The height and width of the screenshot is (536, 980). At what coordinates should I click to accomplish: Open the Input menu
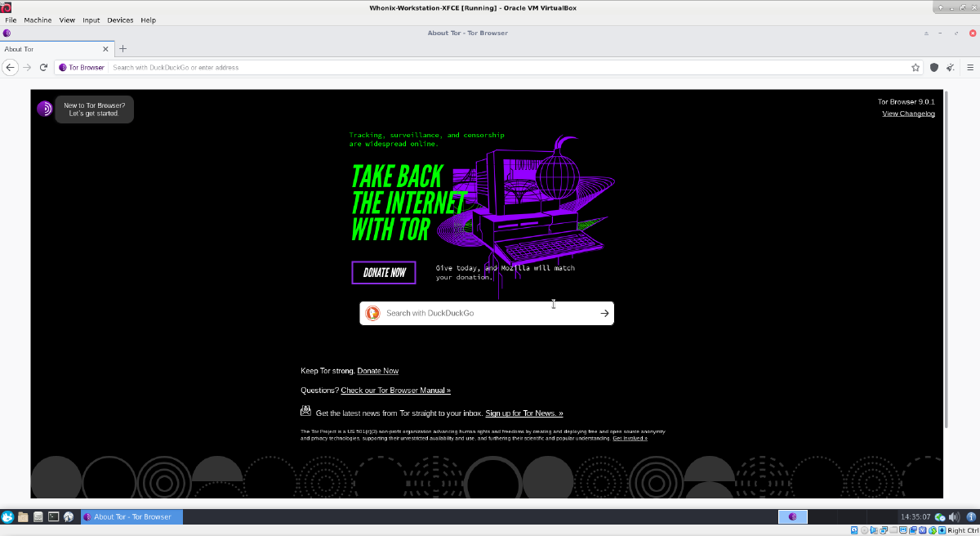(x=91, y=20)
